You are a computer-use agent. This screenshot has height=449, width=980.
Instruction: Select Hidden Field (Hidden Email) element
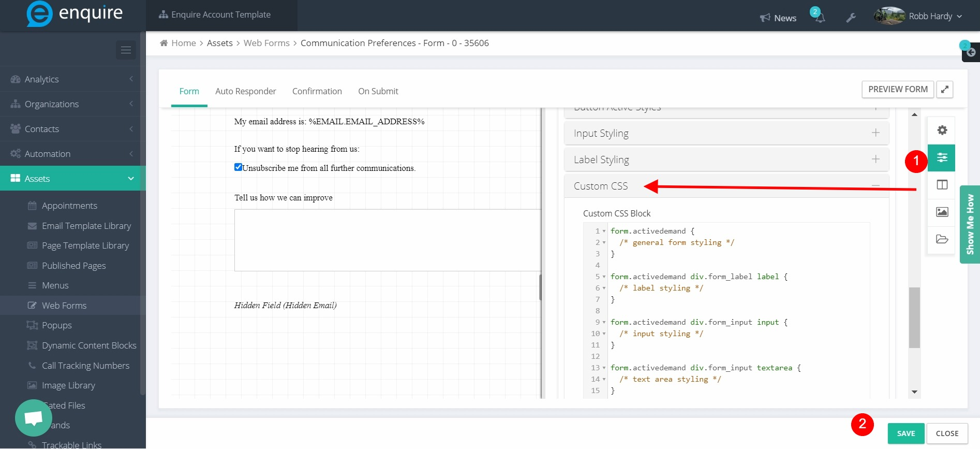coord(285,305)
